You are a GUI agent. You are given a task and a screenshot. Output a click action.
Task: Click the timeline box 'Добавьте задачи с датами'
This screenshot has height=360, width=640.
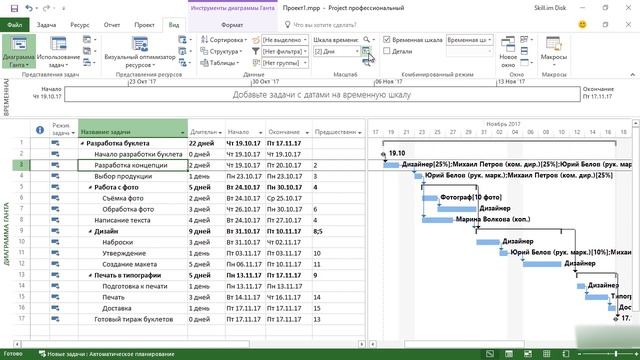click(322, 95)
